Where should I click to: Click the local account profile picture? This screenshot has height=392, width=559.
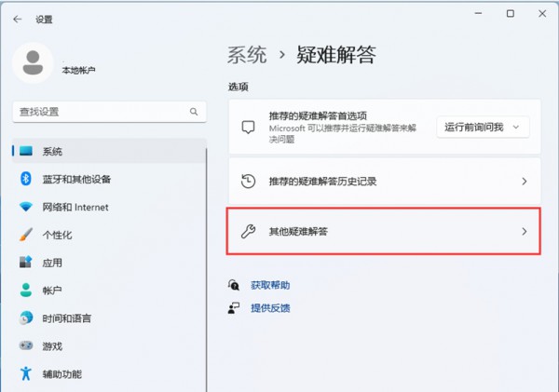[34, 62]
